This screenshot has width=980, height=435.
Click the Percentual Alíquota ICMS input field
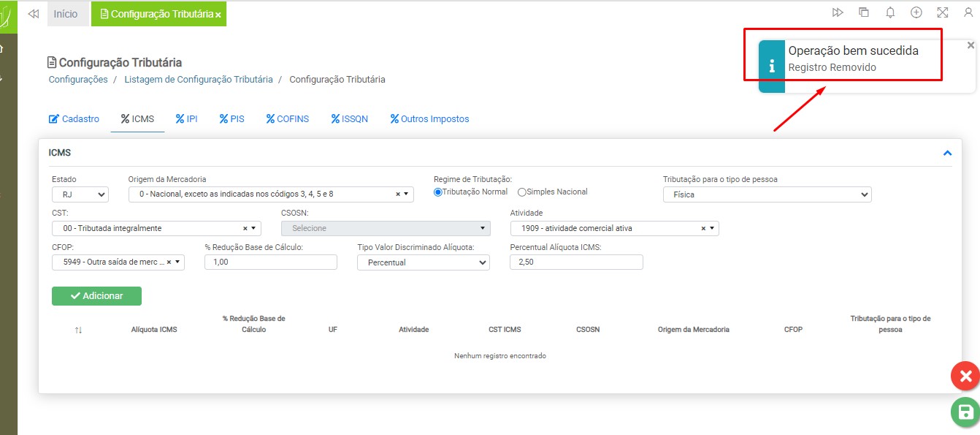tap(576, 262)
